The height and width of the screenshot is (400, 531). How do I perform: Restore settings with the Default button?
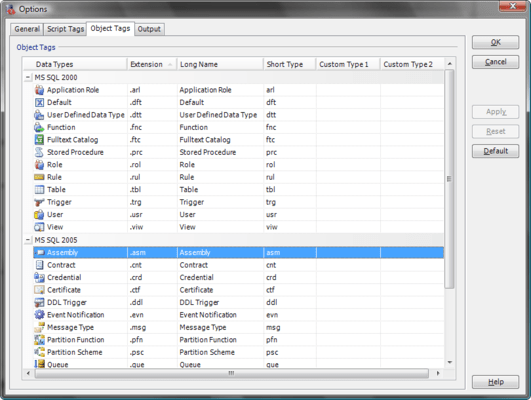[x=495, y=151]
